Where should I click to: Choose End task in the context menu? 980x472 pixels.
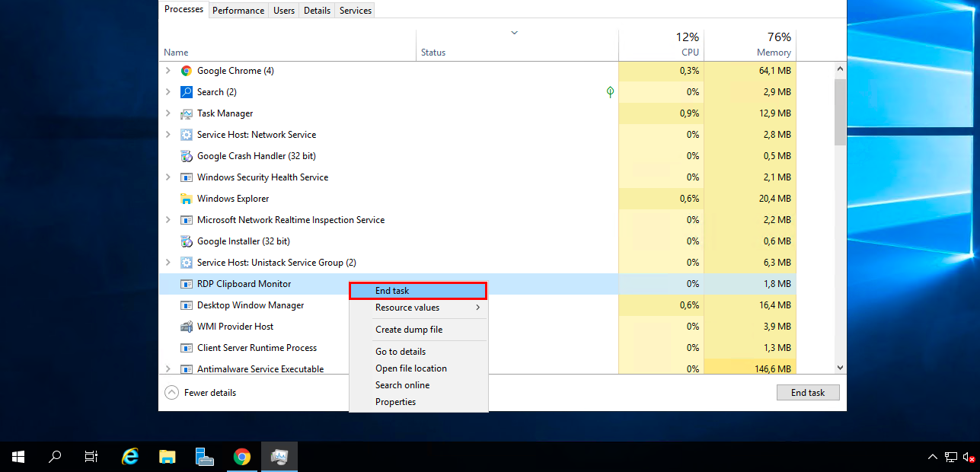(x=418, y=291)
